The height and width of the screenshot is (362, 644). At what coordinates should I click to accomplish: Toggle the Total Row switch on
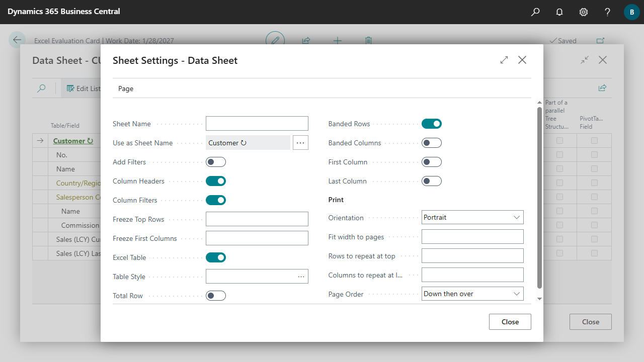click(216, 296)
